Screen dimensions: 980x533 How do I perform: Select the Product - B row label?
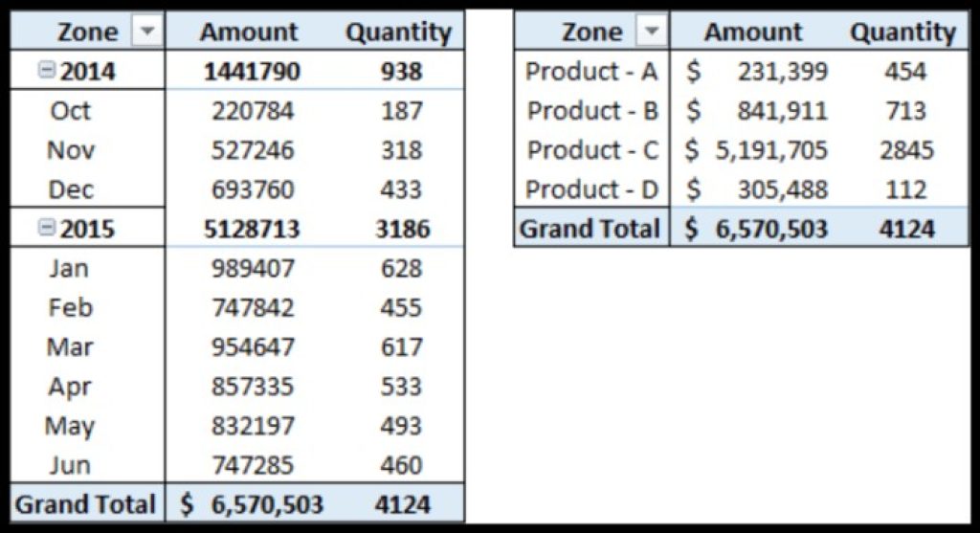tap(592, 111)
